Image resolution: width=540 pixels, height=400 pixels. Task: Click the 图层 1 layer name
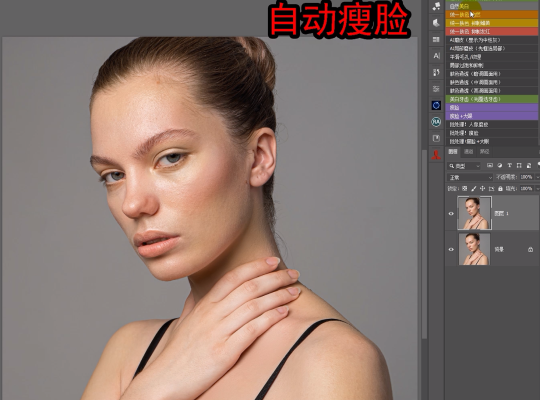(501, 214)
